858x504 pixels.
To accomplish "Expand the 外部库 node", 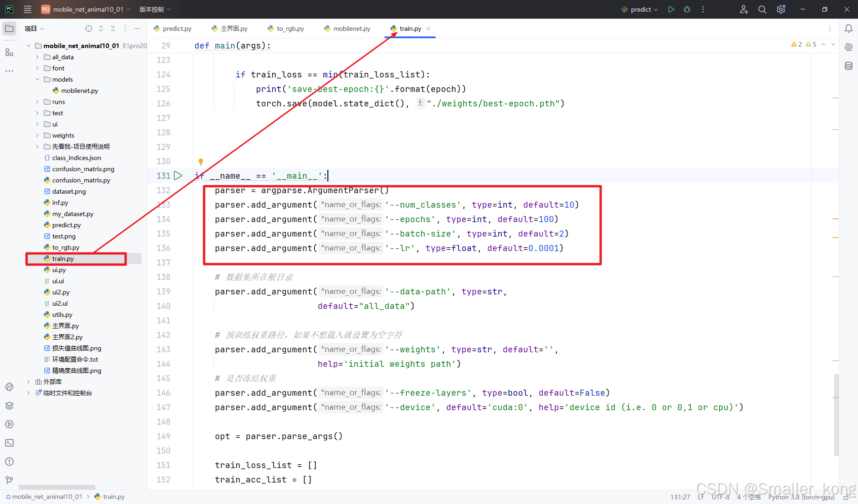I will pyautogui.click(x=28, y=382).
